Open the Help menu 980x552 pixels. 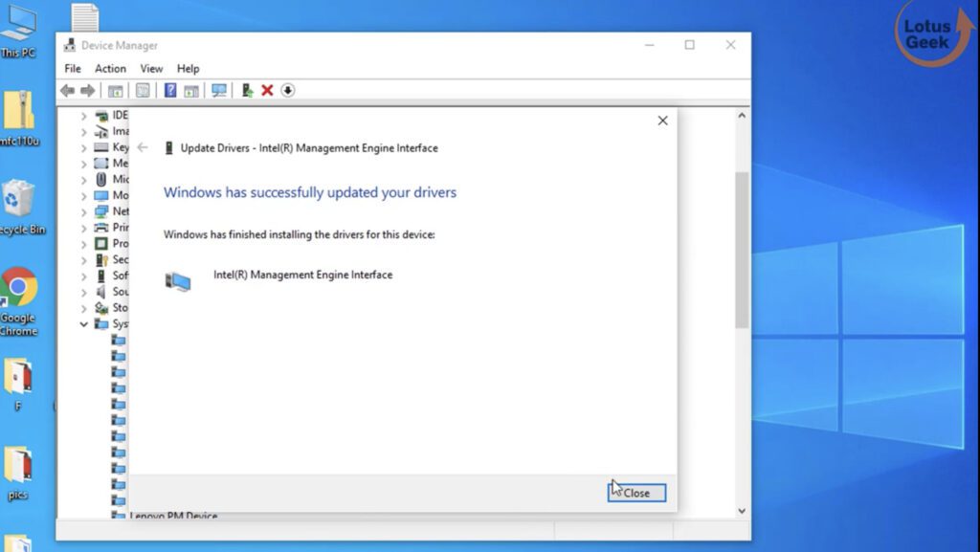click(x=188, y=69)
